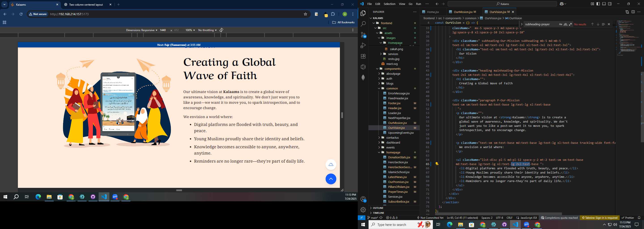Viewport: 644px width, 229px height.
Task: Click the vertical resize handle beside the page viewport
Action: (x=342, y=115)
